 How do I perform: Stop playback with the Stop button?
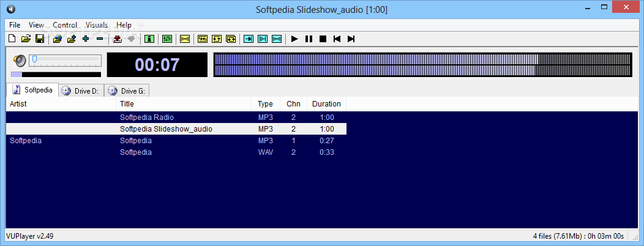click(323, 39)
